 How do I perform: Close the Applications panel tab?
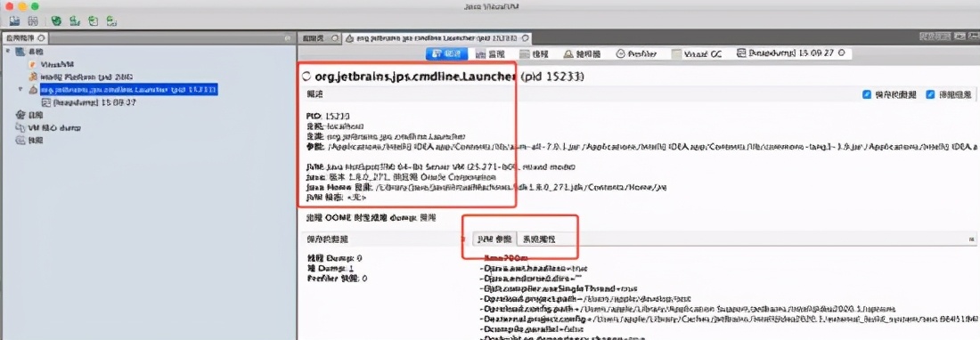[x=41, y=38]
